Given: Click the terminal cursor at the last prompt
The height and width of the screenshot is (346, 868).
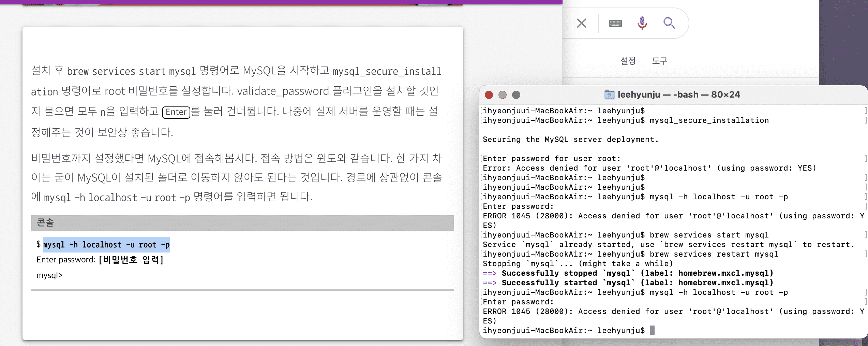Looking at the screenshot, I should click(652, 330).
